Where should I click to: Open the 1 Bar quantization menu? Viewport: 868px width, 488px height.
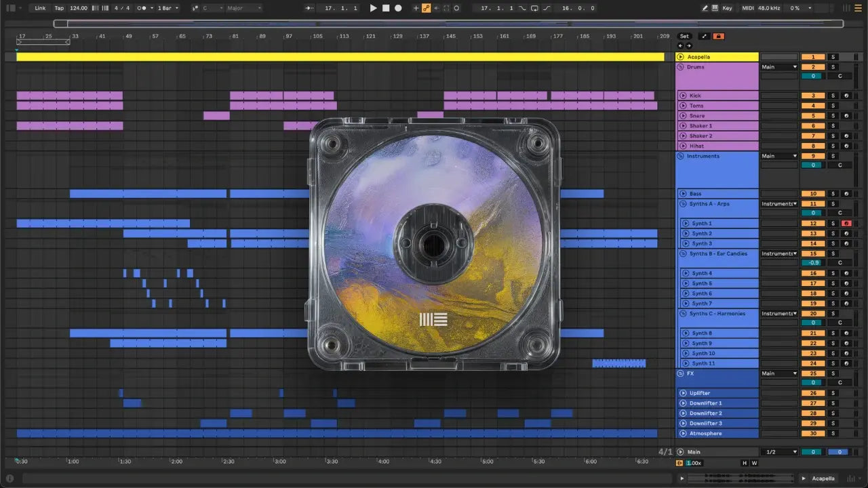(168, 8)
